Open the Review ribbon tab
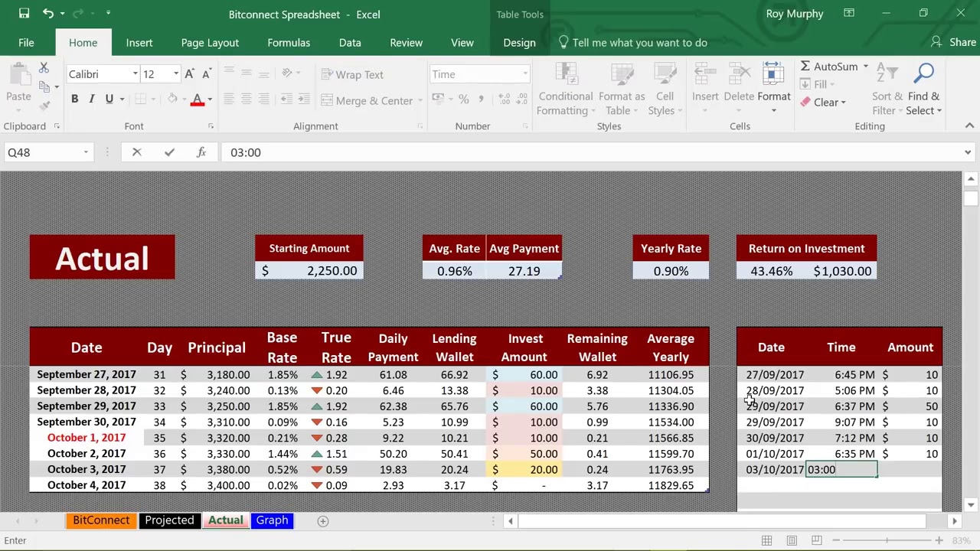Image resolution: width=980 pixels, height=551 pixels. coord(406,43)
